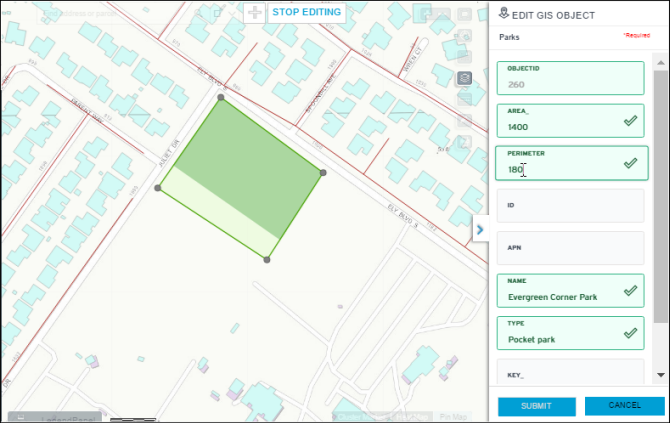
Task: Click the form scrollbar up arrow
Action: [x=661, y=63]
